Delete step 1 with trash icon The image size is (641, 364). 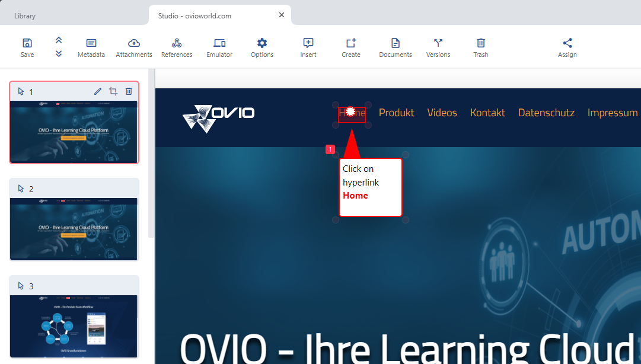tap(129, 91)
